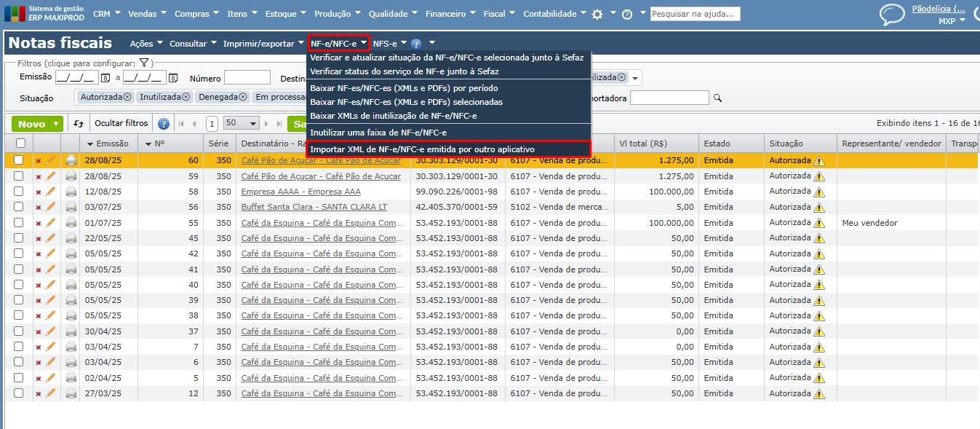Edit invoice number 59 with pencil icon
This screenshot has width=980, height=429.
[x=50, y=176]
